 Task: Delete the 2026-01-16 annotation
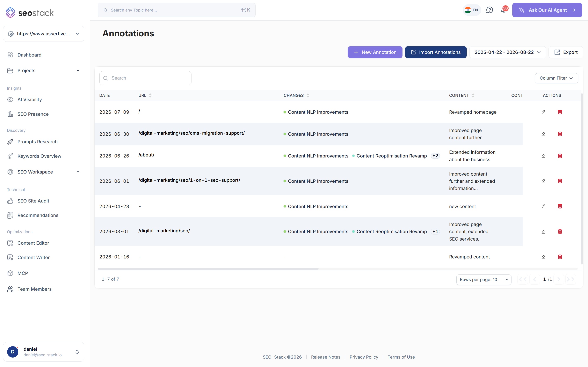click(560, 257)
